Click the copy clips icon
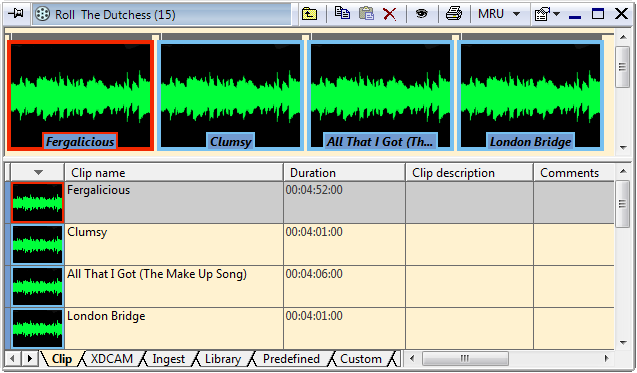 click(342, 13)
